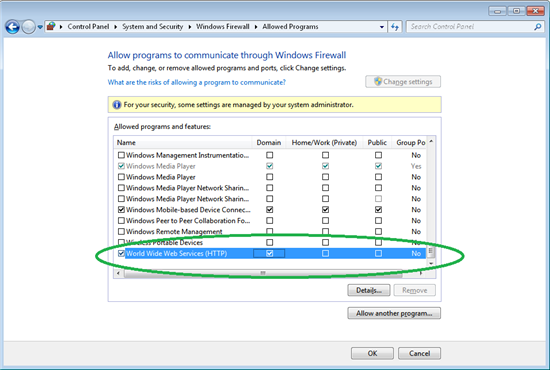
Task: Open the risks of allowing a program link
Action: tap(196, 82)
